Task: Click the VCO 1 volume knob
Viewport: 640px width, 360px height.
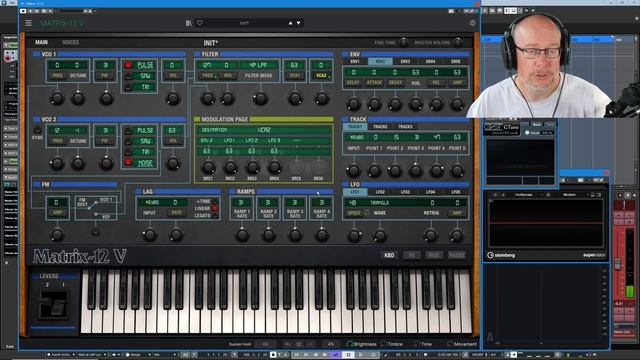Action: pyautogui.click(x=172, y=98)
